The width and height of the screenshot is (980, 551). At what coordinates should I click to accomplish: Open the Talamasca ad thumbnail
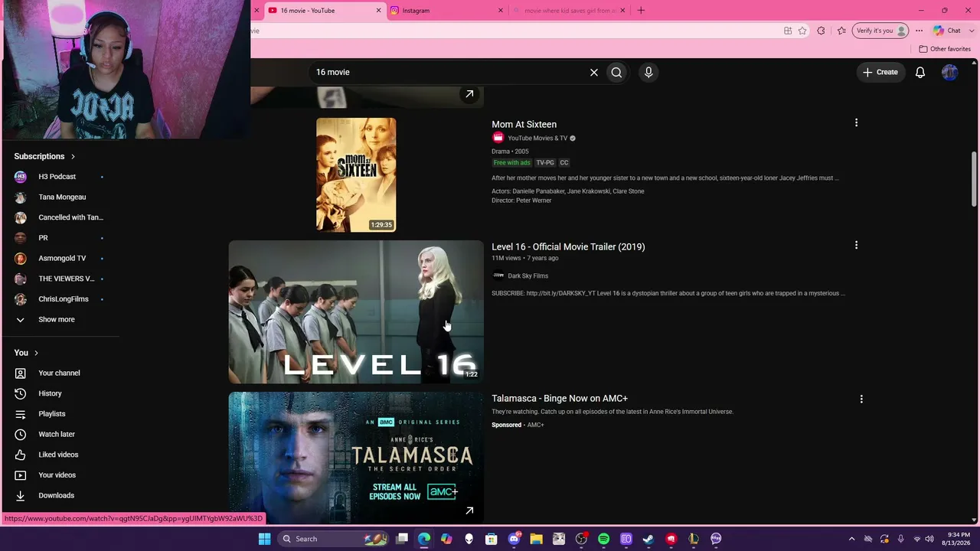click(x=356, y=458)
